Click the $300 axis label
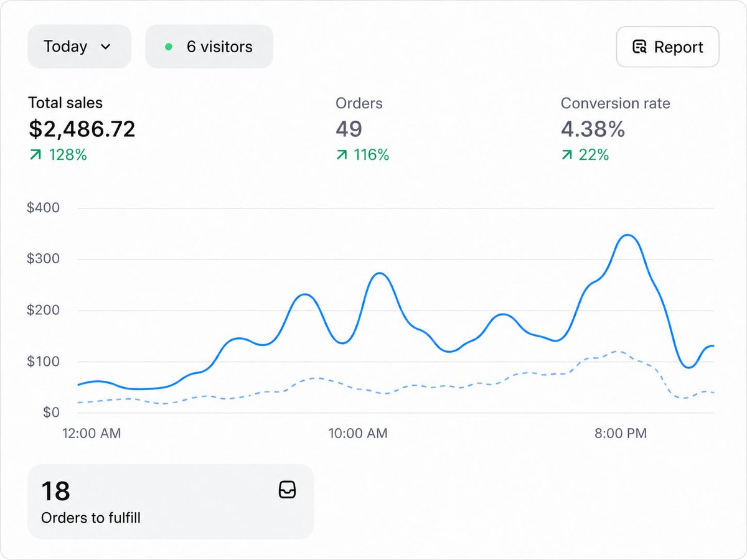The width and height of the screenshot is (747, 560). tap(44, 259)
